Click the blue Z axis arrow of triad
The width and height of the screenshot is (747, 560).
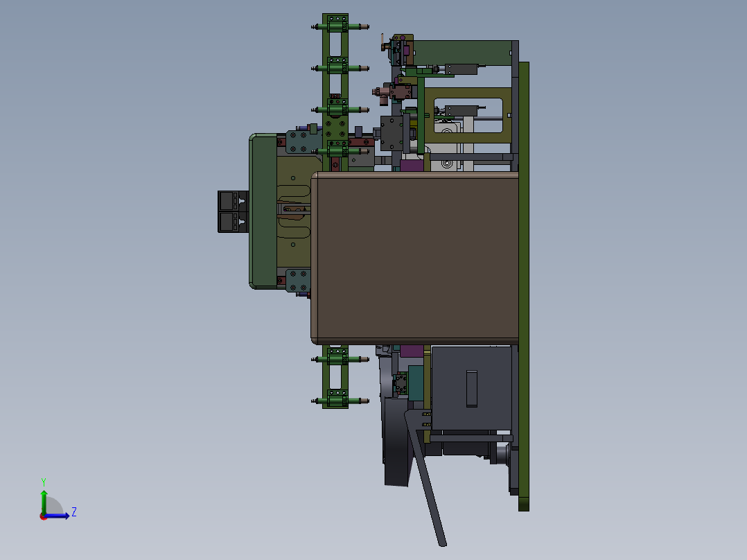(x=58, y=516)
